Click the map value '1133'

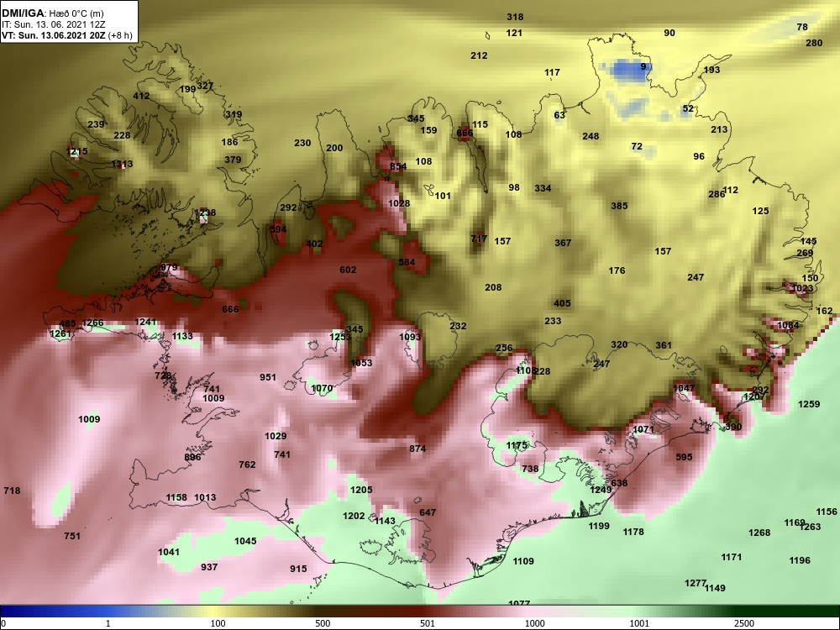click(x=182, y=337)
